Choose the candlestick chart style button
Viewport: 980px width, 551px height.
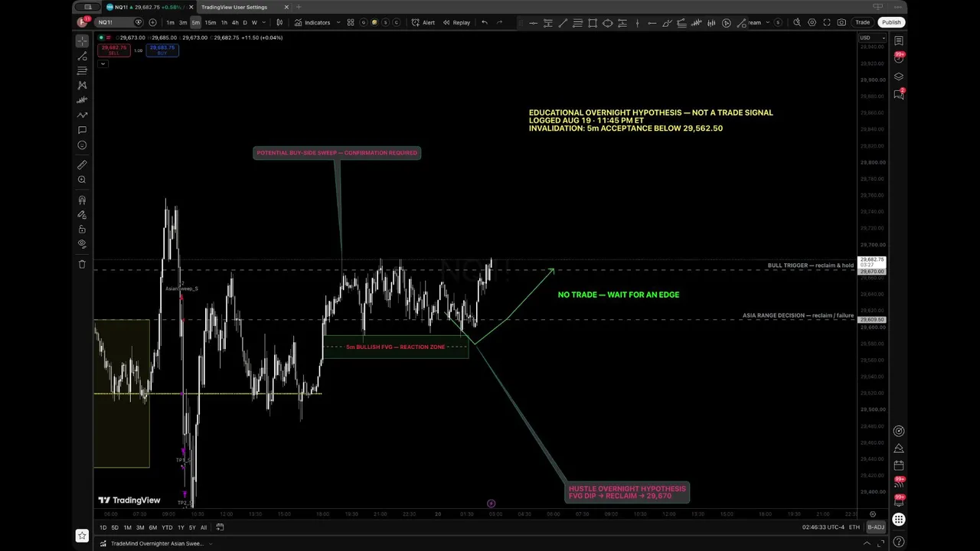coord(279,22)
